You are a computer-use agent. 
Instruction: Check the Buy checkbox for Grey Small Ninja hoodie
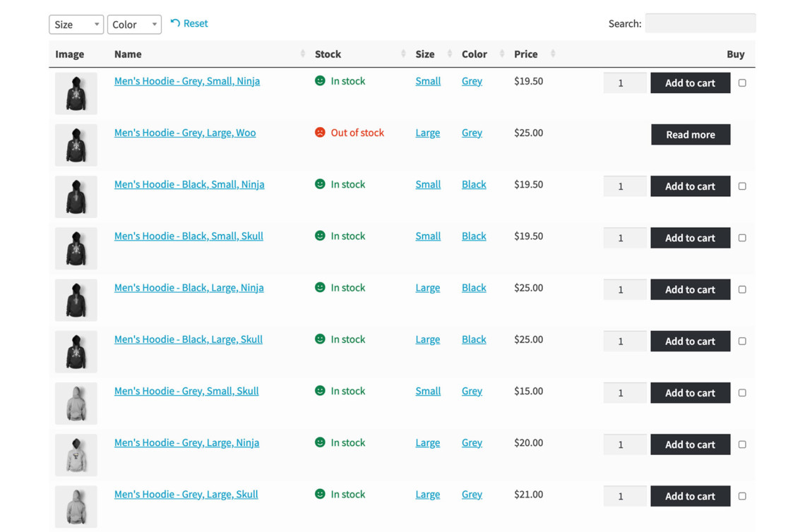[742, 83]
